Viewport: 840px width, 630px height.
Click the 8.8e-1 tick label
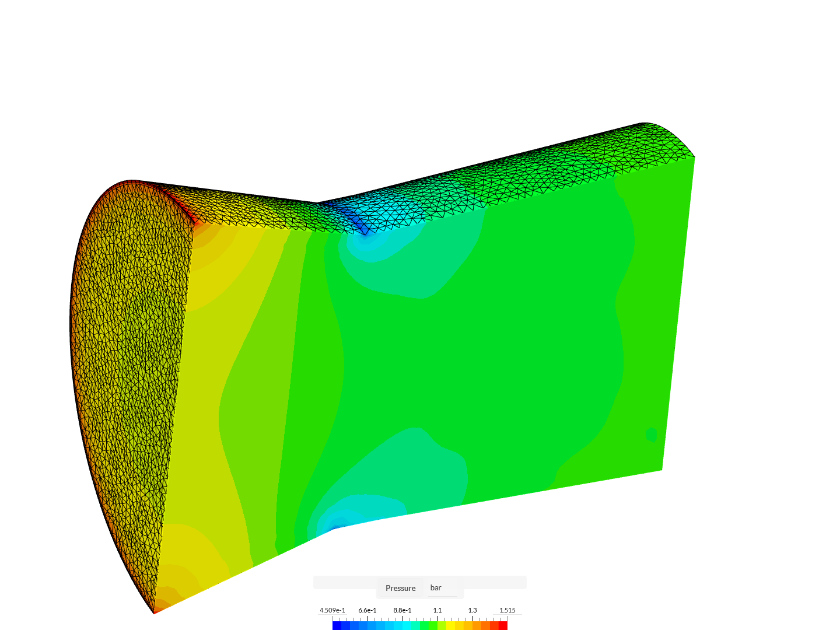click(401, 610)
